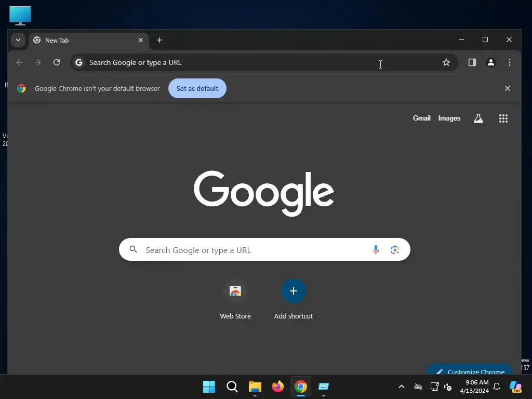Image resolution: width=532 pixels, height=399 pixels.
Task: Open the Gmail link
Action: coord(421,118)
